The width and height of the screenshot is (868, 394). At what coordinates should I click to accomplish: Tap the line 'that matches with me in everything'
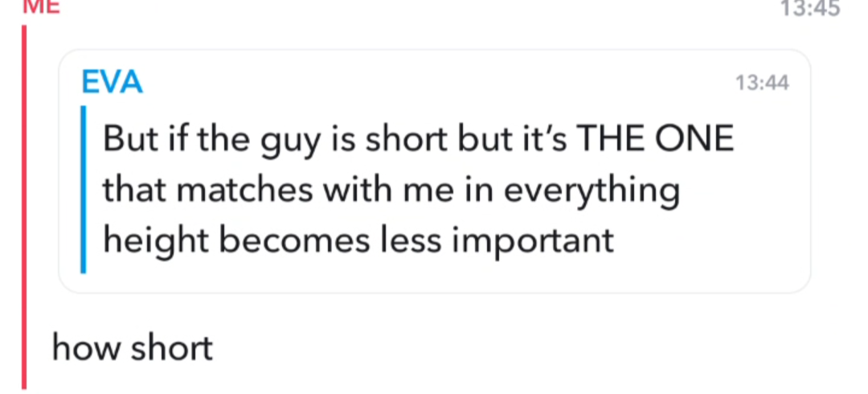391,190
